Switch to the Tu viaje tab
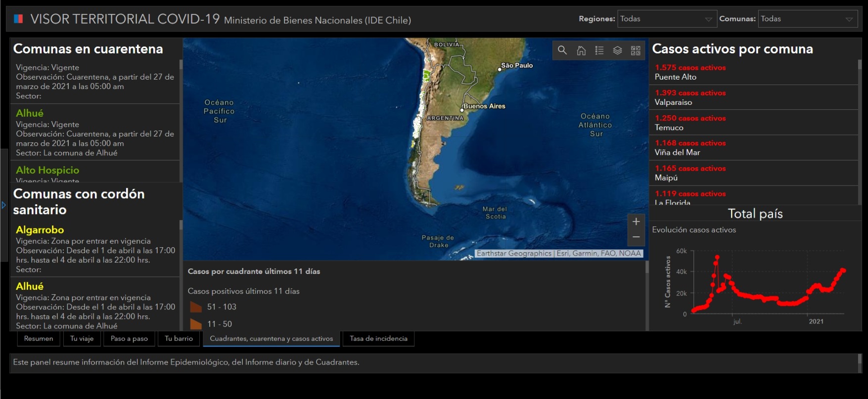Viewport: 868px width, 399px height. point(82,339)
